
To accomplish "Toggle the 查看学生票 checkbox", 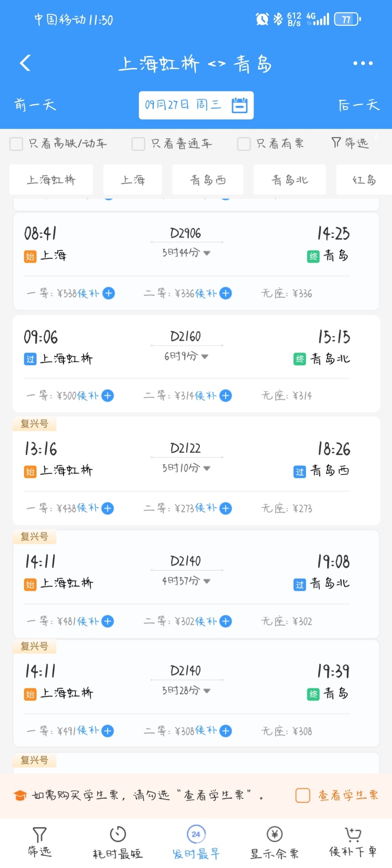I will (303, 795).
